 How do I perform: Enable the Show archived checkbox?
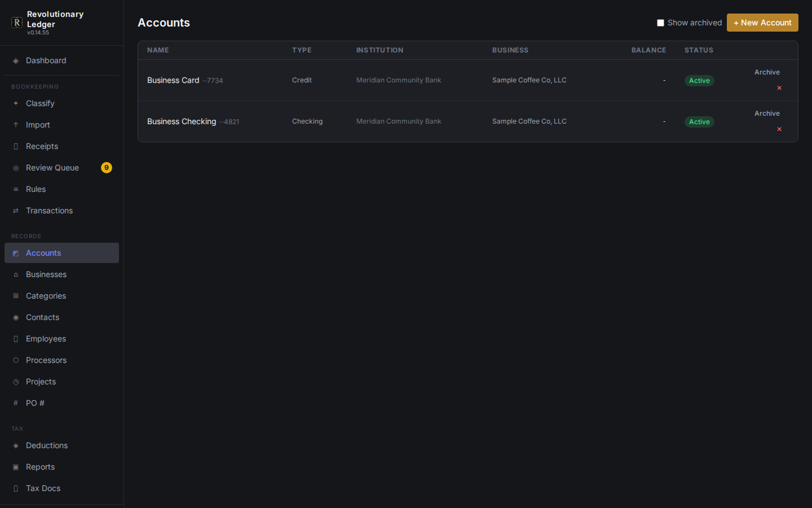(x=660, y=23)
